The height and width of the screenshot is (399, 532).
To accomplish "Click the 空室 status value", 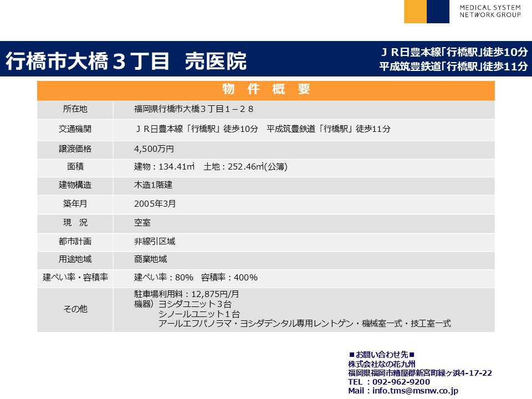I will [x=142, y=223].
